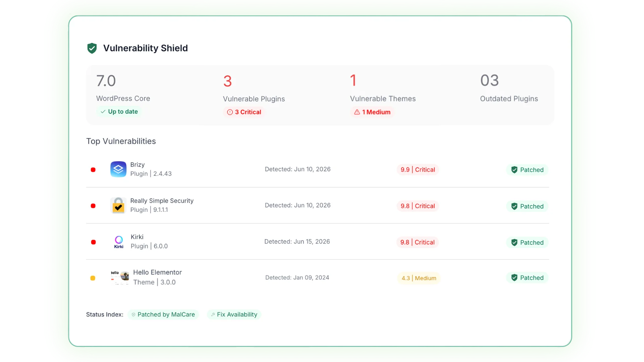This screenshot has width=644, height=362.
Task: Click the Top Vulnerabilities heading
Action: tap(121, 141)
